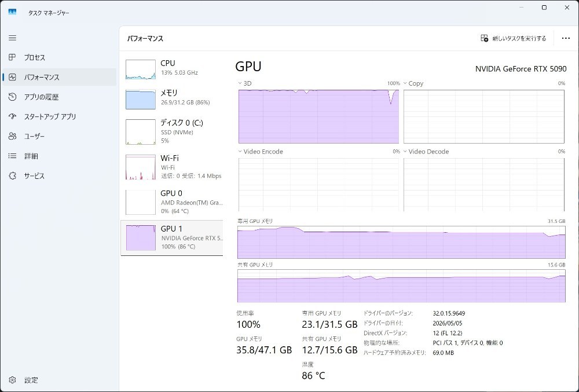Click the PCI バス 1, デバイス 0, 機能 0 value
The height and width of the screenshot is (392, 579).
coord(467,343)
